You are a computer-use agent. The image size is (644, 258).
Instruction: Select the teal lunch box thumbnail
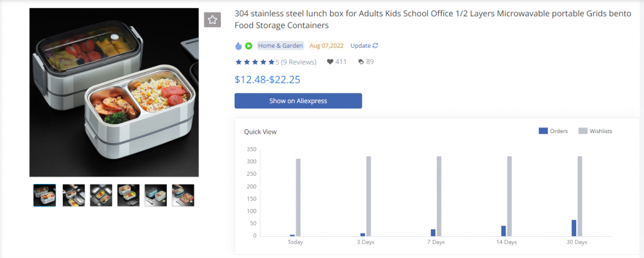point(156,195)
